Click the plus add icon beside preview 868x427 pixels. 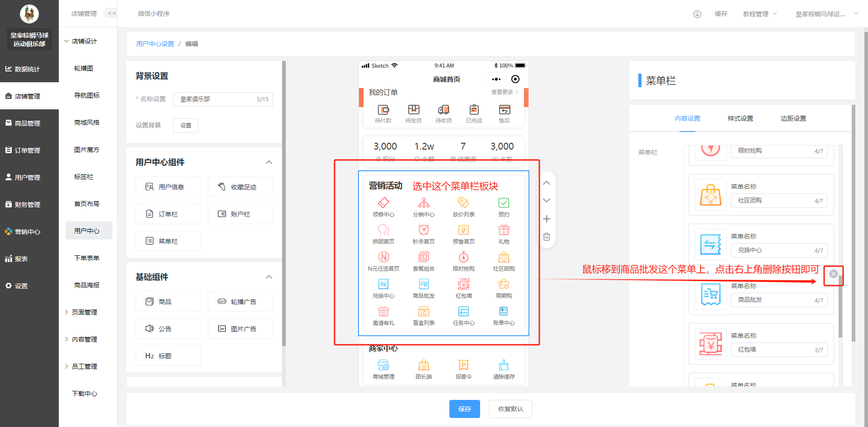tap(547, 219)
